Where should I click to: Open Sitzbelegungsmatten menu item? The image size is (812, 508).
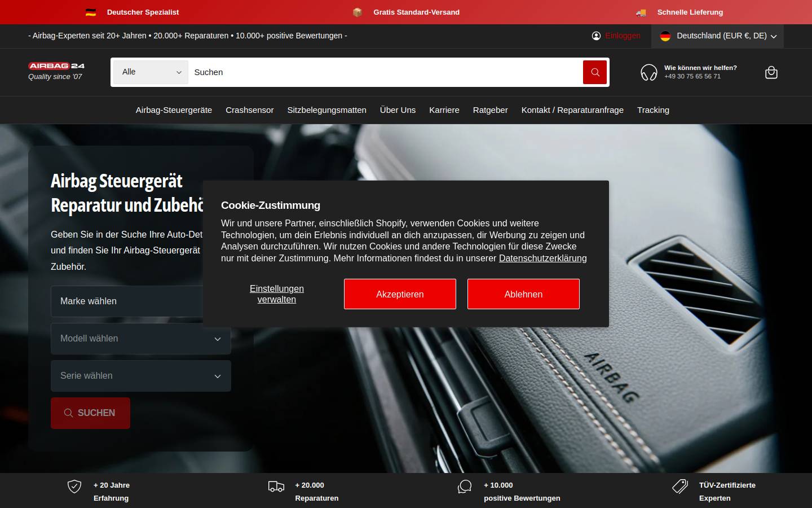click(326, 110)
